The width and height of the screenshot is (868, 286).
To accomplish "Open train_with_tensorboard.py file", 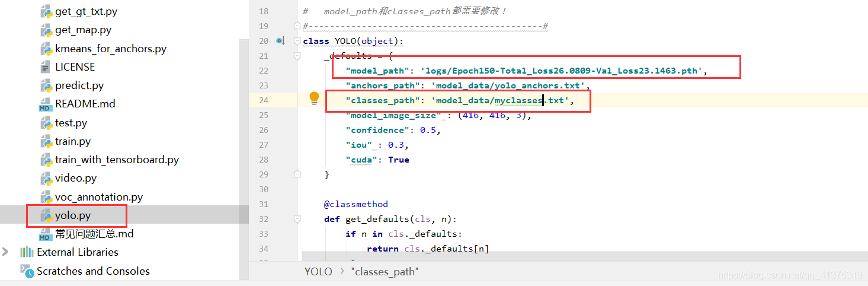I will pos(117,160).
